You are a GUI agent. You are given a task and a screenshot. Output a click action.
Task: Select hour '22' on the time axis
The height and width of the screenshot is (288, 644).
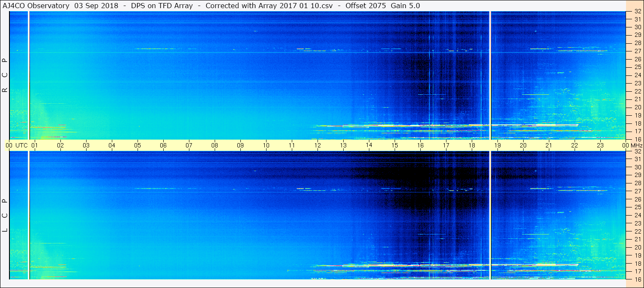click(x=575, y=145)
